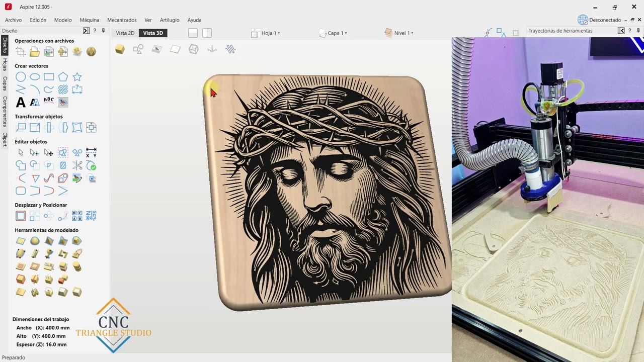644x362 pixels.
Task: Open the Capas side tab
Action: [5, 83]
